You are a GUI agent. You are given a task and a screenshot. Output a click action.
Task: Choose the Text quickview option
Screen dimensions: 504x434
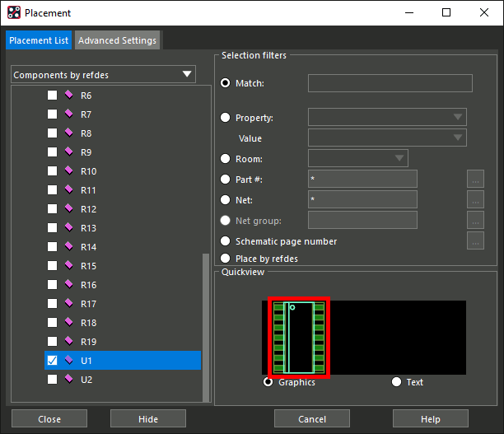pos(396,381)
